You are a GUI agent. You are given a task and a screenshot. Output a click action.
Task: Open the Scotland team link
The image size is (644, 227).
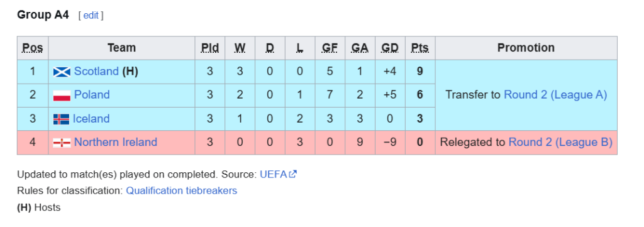96,72
